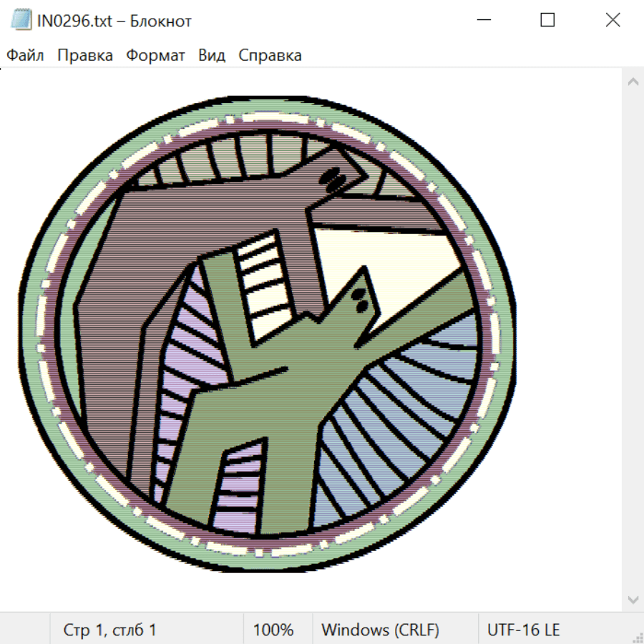
Task: Click the UTF-16 LE encoding indicator
Action: [524, 630]
